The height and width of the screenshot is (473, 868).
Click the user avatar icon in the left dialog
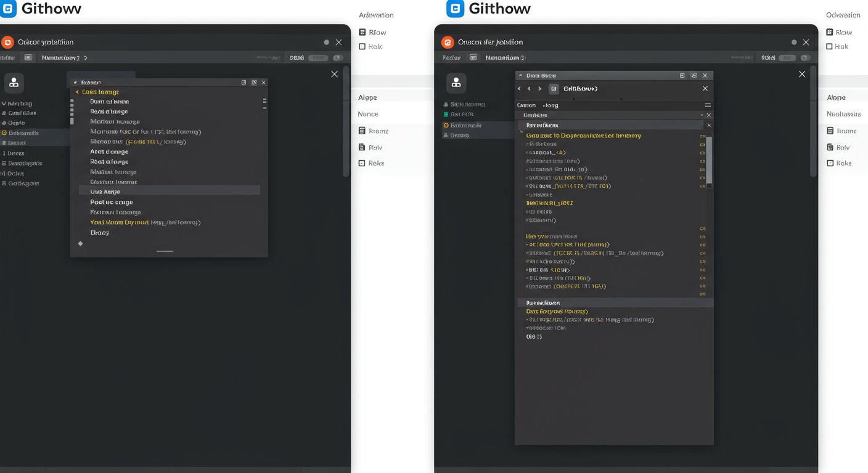point(14,82)
